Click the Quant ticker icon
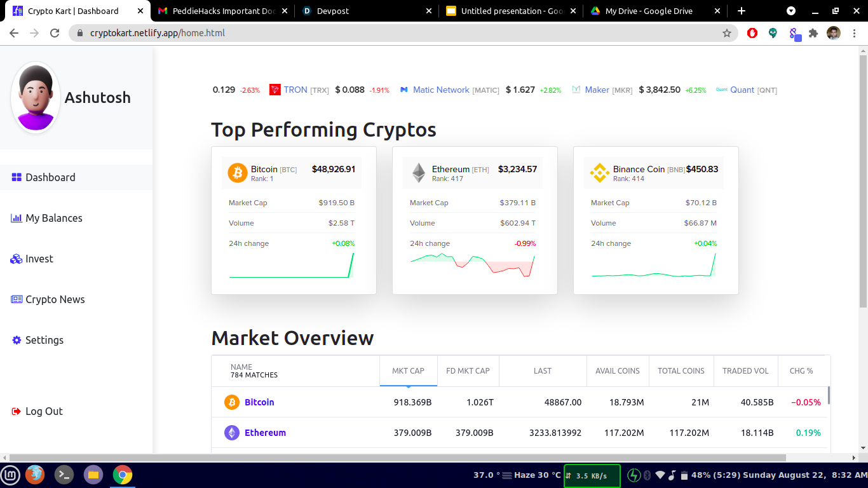 click(x=721, y=90)
